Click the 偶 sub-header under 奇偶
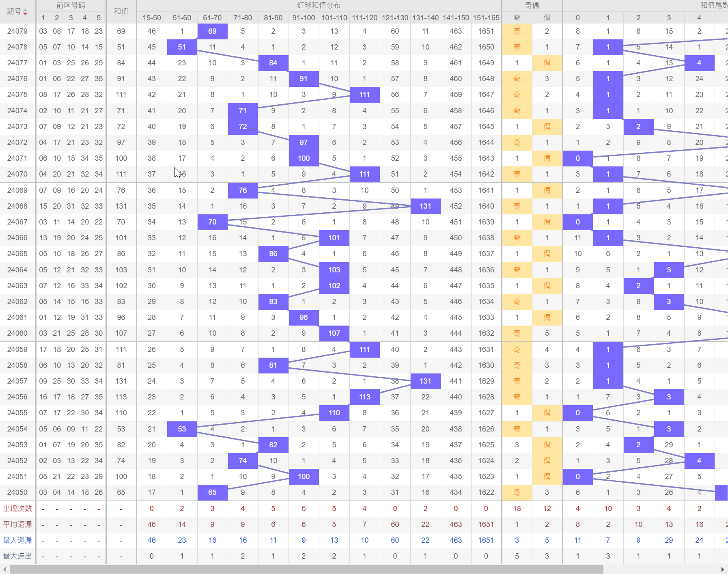Viewport: 728px width, 574px height. [547, 18]
